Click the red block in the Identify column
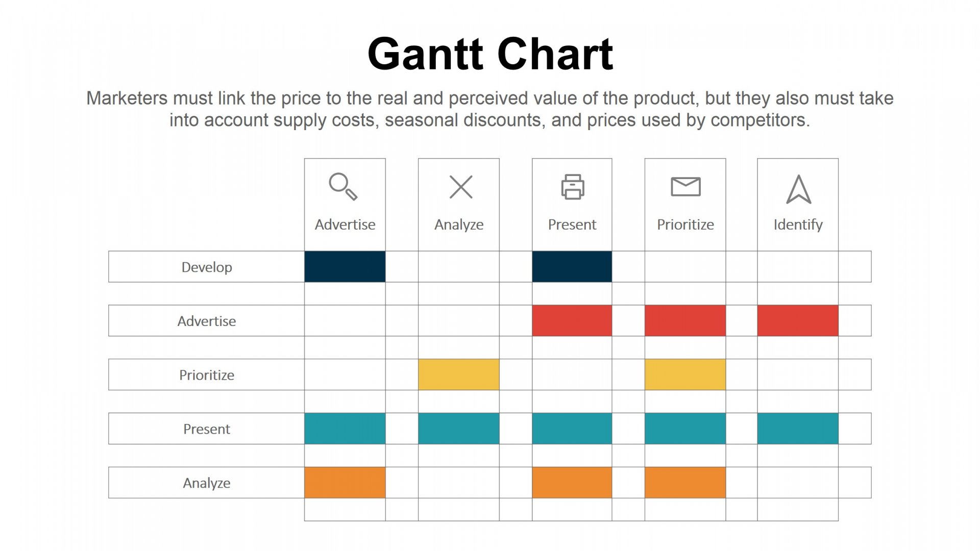The width and height of the screenshot is (980, 551). pyautogui.click(x=798, y=321)
